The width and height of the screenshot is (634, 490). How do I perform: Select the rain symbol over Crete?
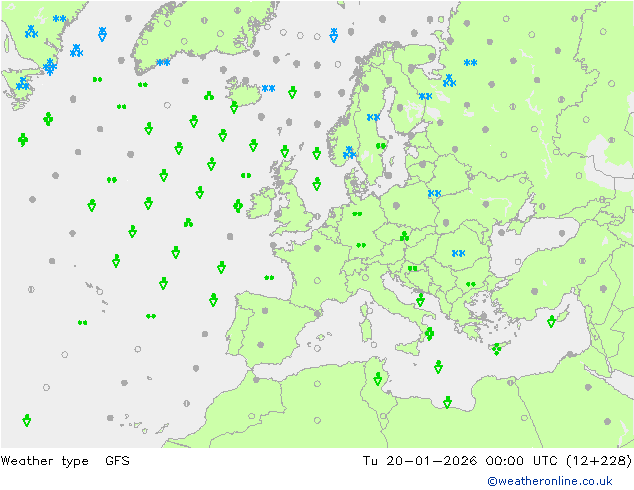point(497,349)
